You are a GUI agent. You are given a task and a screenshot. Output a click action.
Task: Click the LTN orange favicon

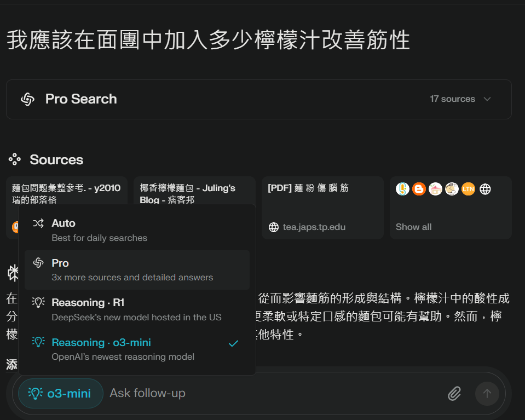point(468,189)
